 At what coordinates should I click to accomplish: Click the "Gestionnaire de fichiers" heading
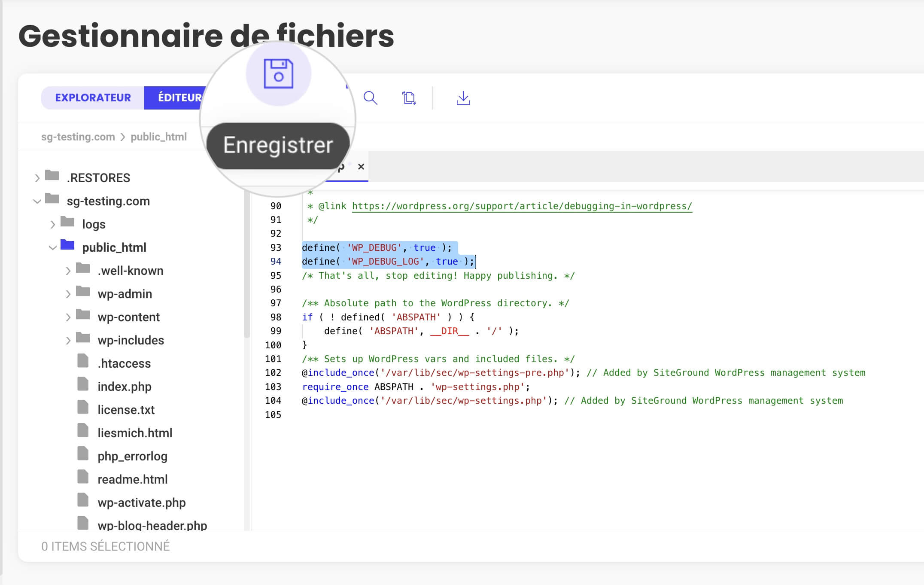point(206,36)
